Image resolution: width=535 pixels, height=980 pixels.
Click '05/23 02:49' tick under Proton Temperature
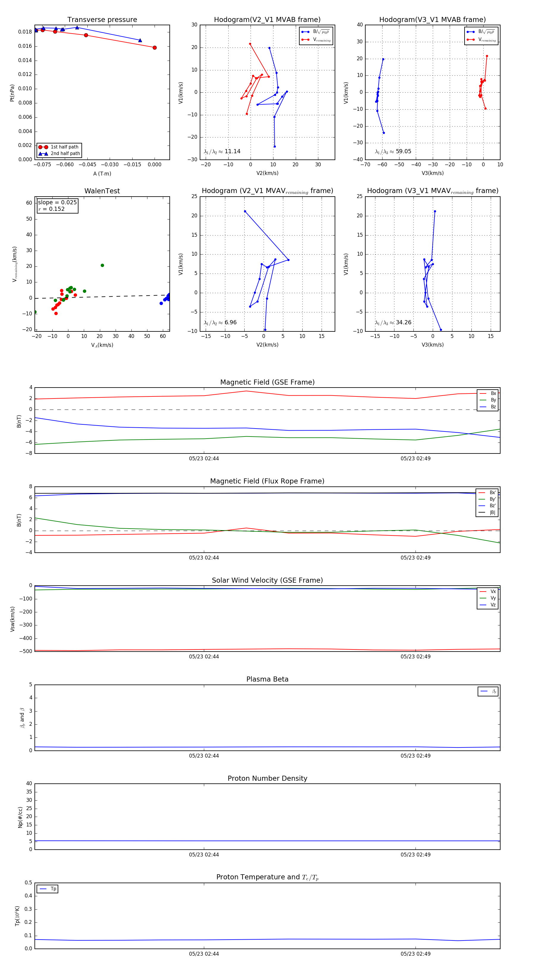pos(416,954)
